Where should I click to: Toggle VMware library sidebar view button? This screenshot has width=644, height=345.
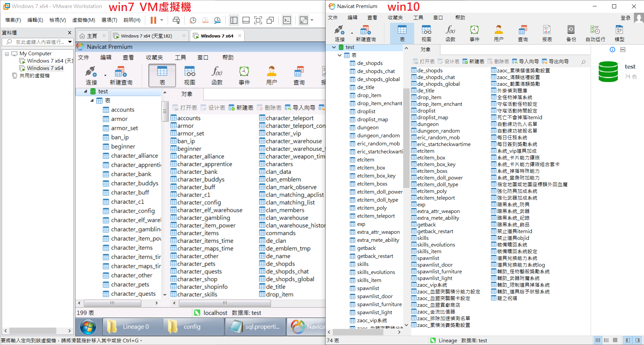[x=234, y=20]
